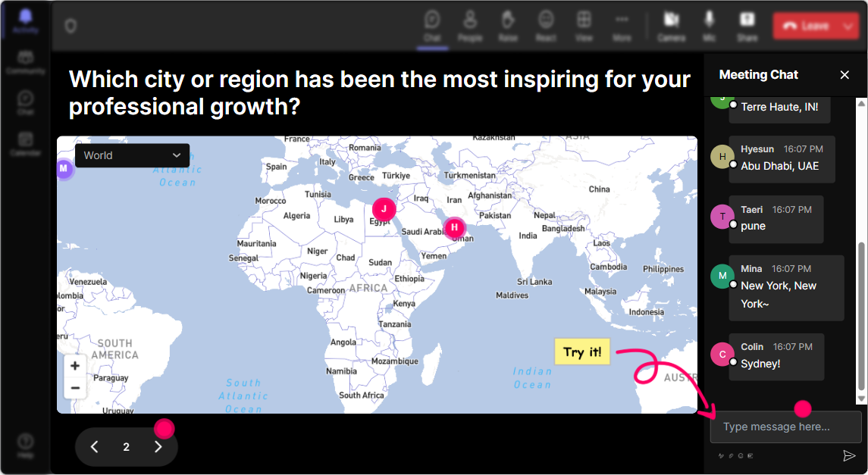Select Colin's Sydney! message
Image resolution: width=868 pixels, height=475 pixels.
(x=776, y=357)
